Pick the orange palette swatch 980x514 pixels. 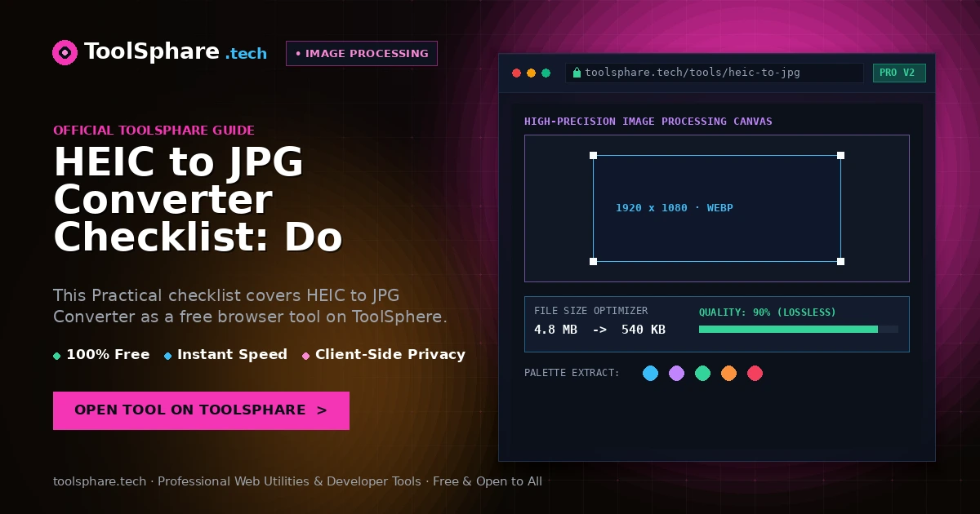[x=728, y=373]
